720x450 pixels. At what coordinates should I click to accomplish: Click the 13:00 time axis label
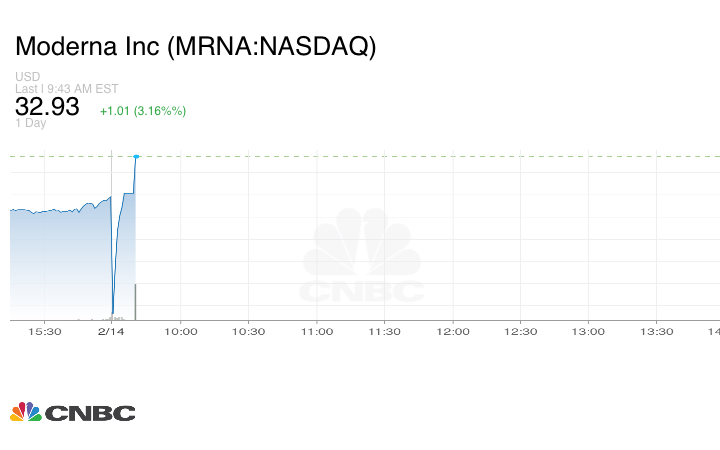click(x=588, y=331)
